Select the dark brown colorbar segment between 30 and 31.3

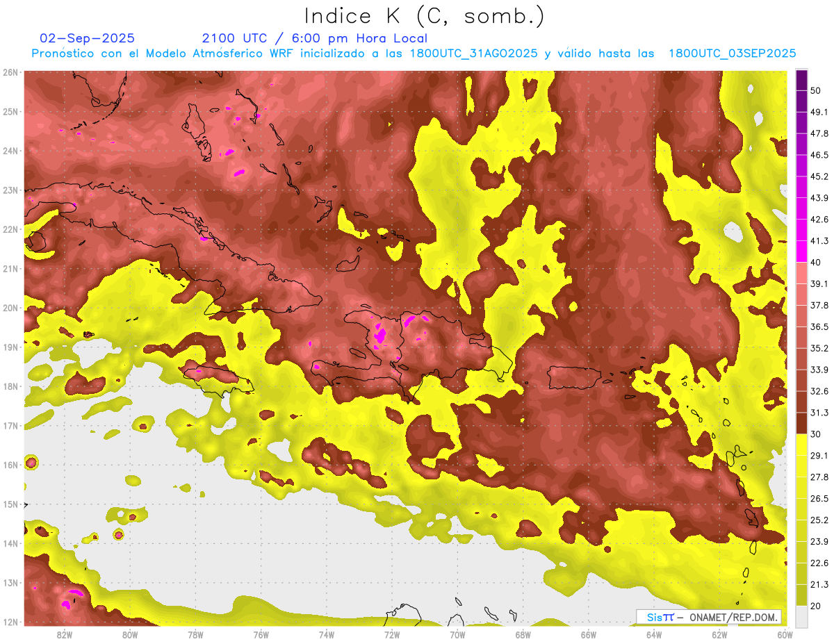(x=801, y=424)
